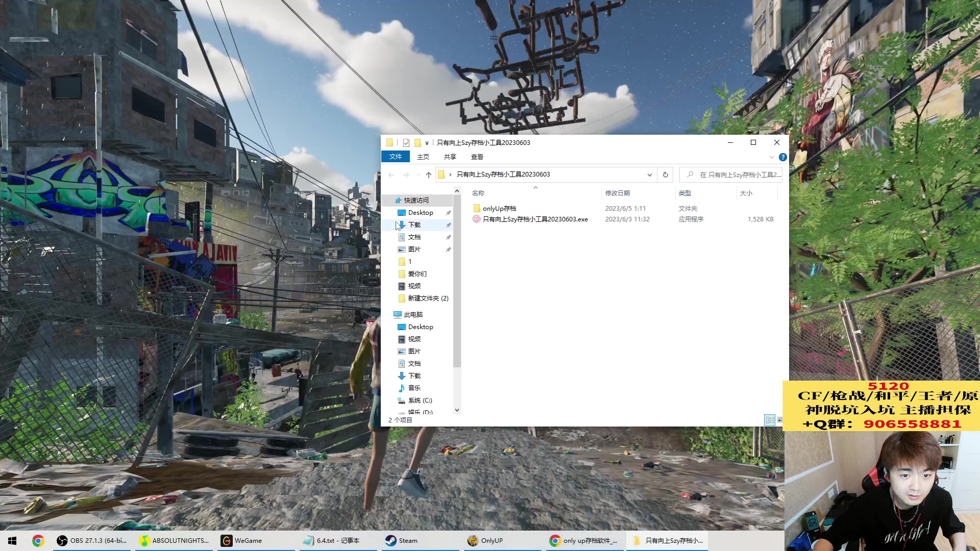The image size is (980, 551).
Task: Open pinned 文档 under 快速访问
Action: (x=414, y=237)
